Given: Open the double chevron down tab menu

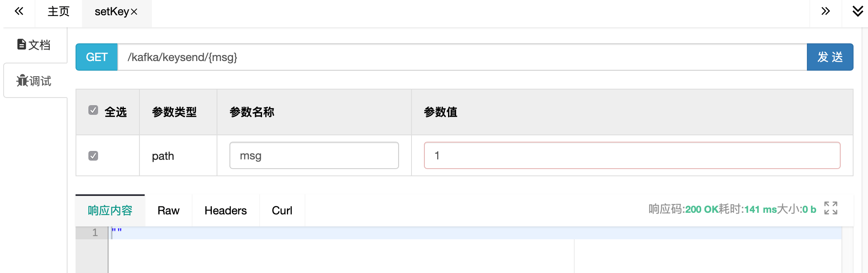Looking at the screenshot, I should click(858, 11).
